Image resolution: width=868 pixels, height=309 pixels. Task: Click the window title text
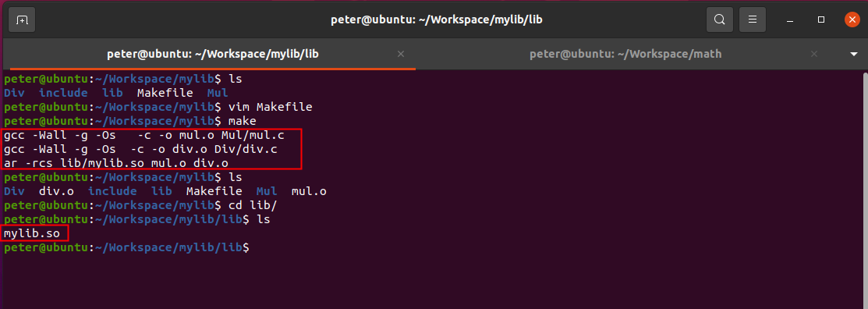click(436, 20)
